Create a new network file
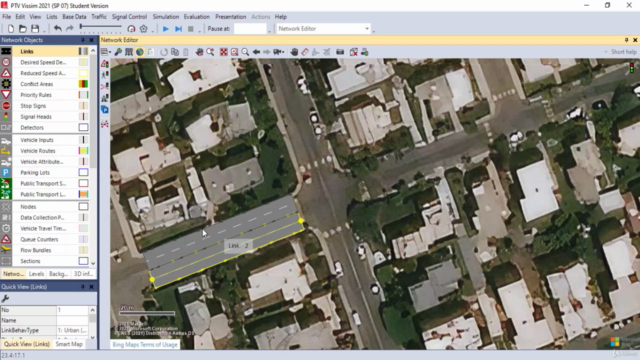Screen dimensions: 640x360 coord(11,29)
